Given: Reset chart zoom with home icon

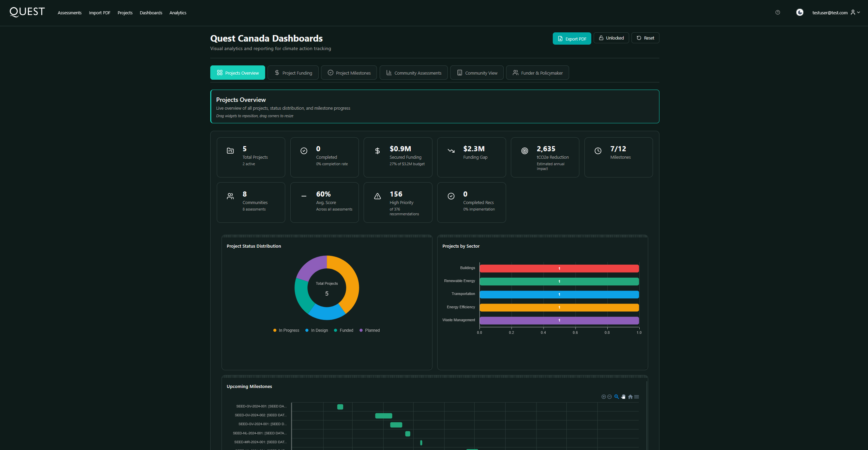Looking at the screenshot, I should click(x=630, y=397).
